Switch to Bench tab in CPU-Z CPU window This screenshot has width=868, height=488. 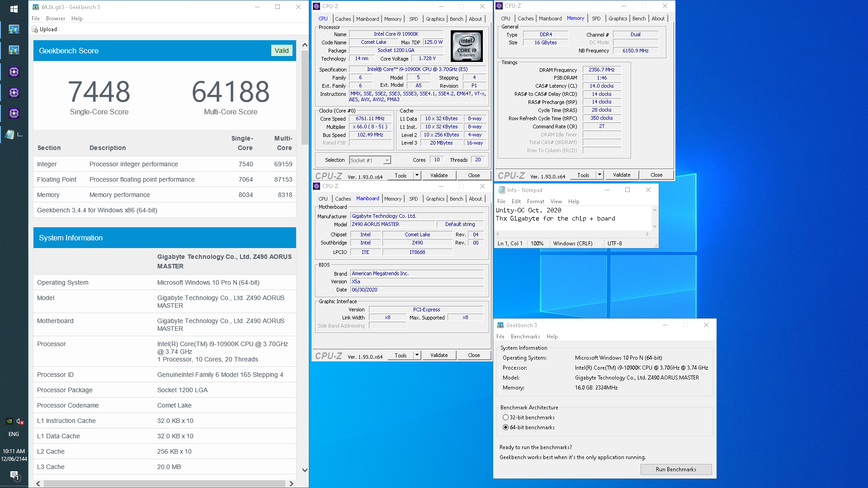pyautogui.click(x=456, y=19)
